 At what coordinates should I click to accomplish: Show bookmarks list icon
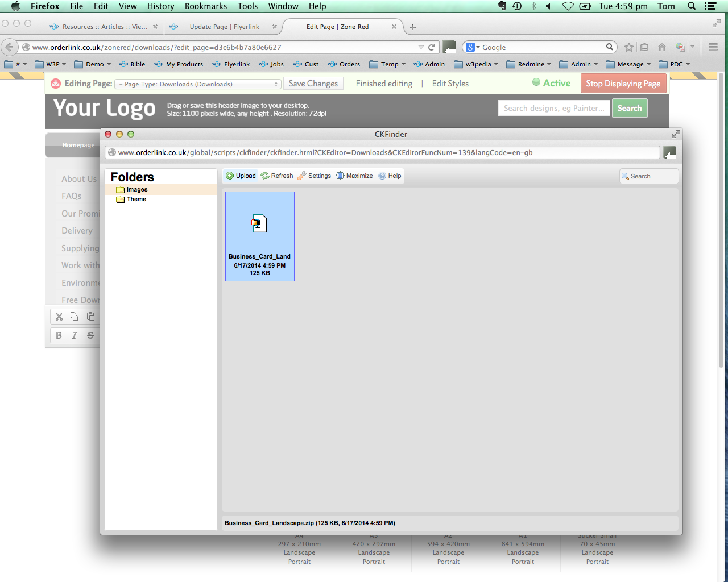tap(644, 47)
